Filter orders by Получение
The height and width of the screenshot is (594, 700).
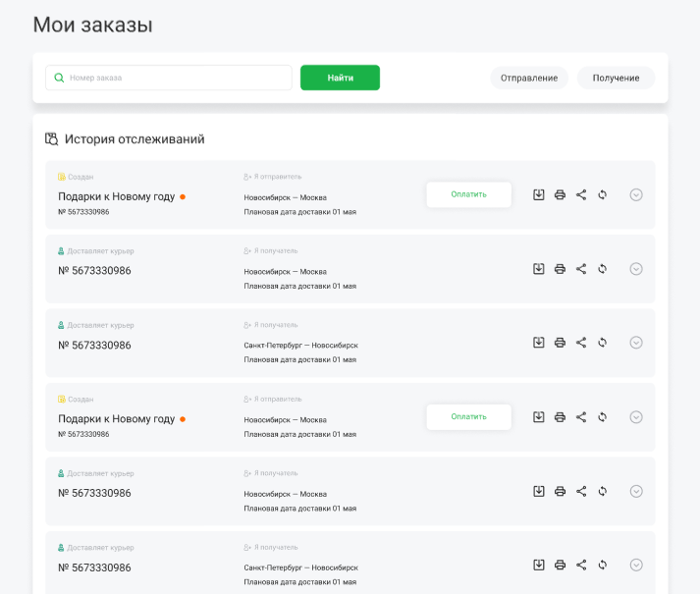pos(617,79)
